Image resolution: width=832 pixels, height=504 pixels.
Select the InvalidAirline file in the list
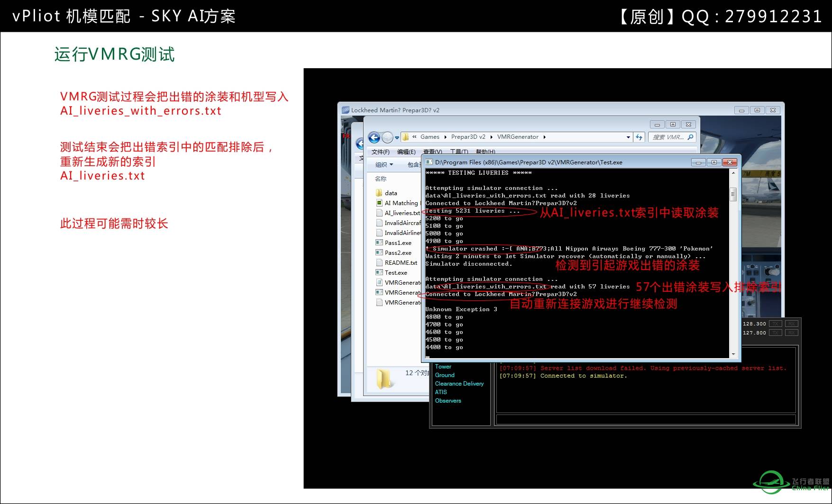[x=398, y=233]
